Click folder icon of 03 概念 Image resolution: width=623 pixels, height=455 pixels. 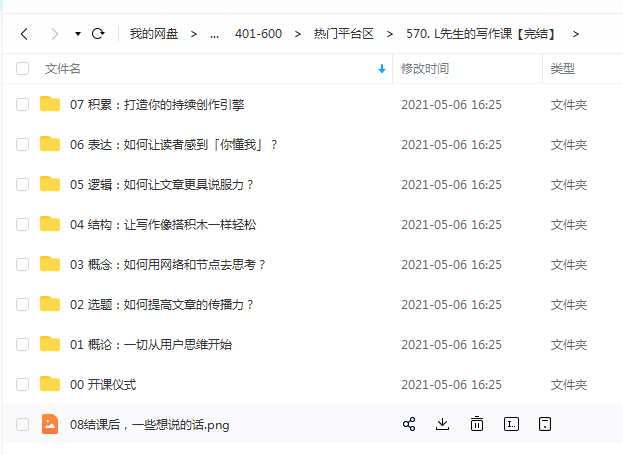pos(50,263)
